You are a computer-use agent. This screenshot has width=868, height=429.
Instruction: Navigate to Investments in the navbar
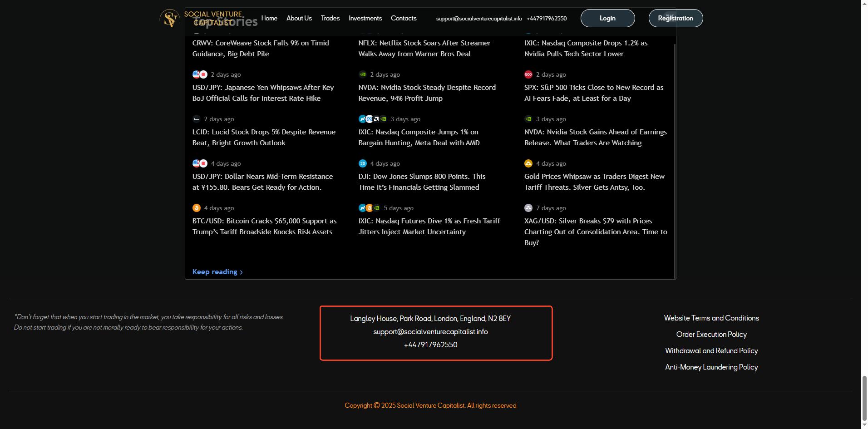(x=365, y=18)
